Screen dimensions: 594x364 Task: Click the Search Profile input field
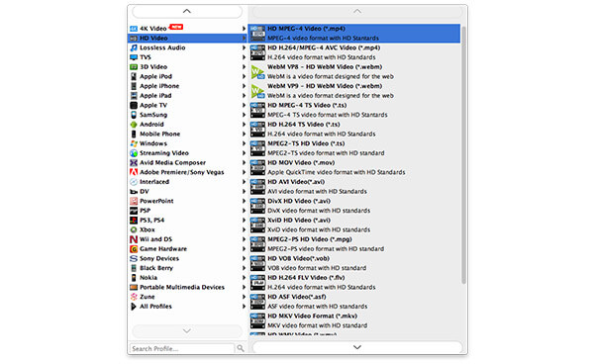182,348
